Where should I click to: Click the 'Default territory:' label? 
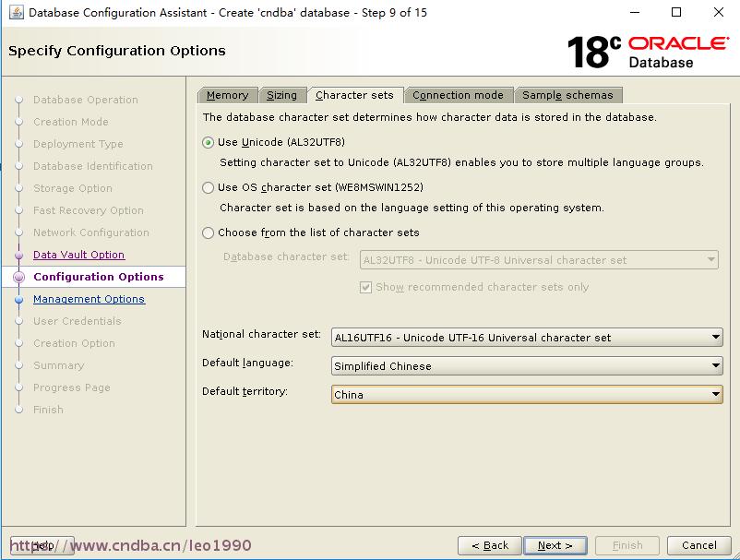[245, 391]
